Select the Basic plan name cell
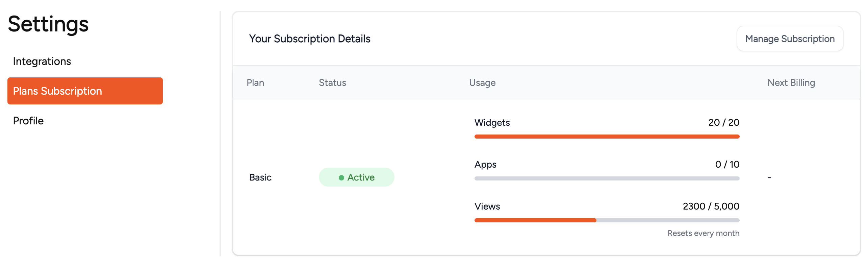The width and height of the screenshot is (868, 267). pos(260,177)
